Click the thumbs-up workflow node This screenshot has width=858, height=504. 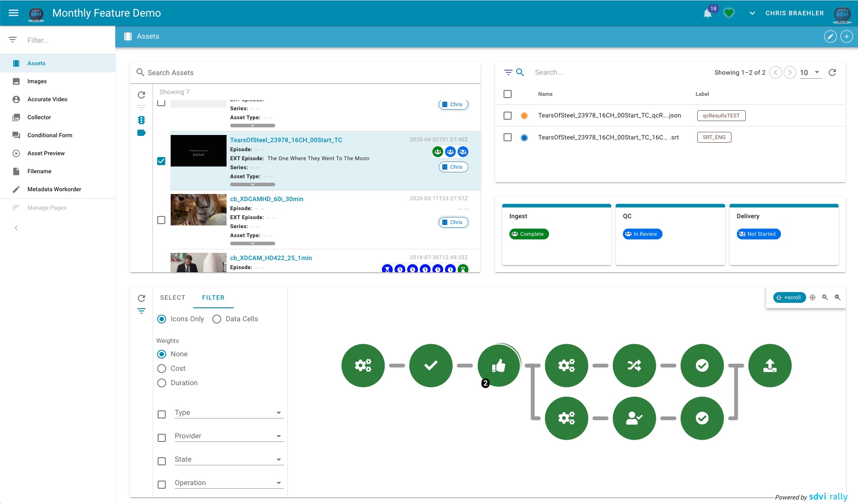(499, 365)
